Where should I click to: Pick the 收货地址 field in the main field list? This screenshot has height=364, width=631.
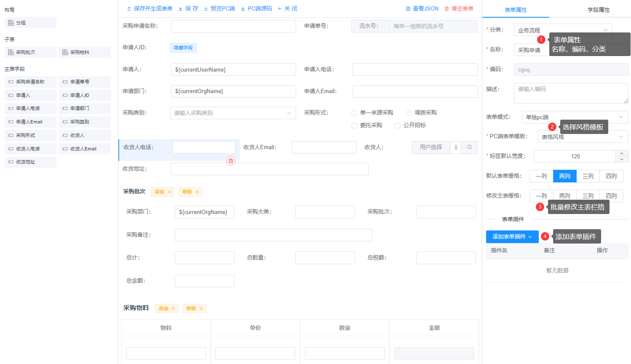[x=30, y=162]
